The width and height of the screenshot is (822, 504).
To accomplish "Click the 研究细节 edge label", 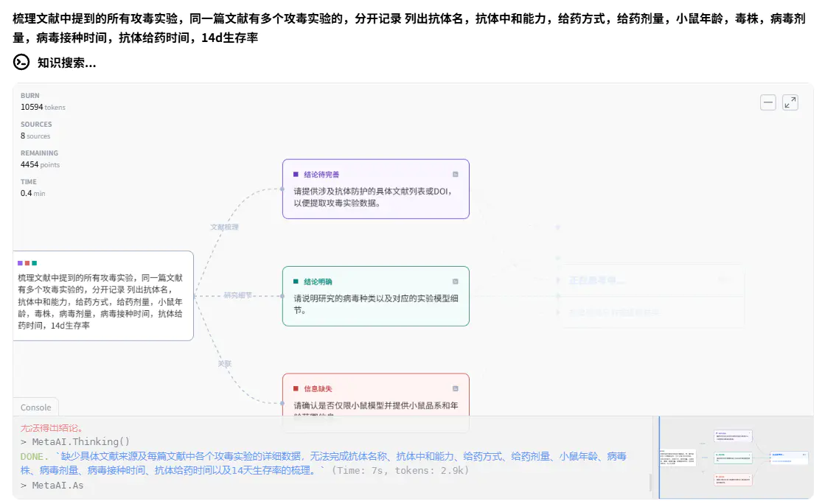I will [238, 295].
